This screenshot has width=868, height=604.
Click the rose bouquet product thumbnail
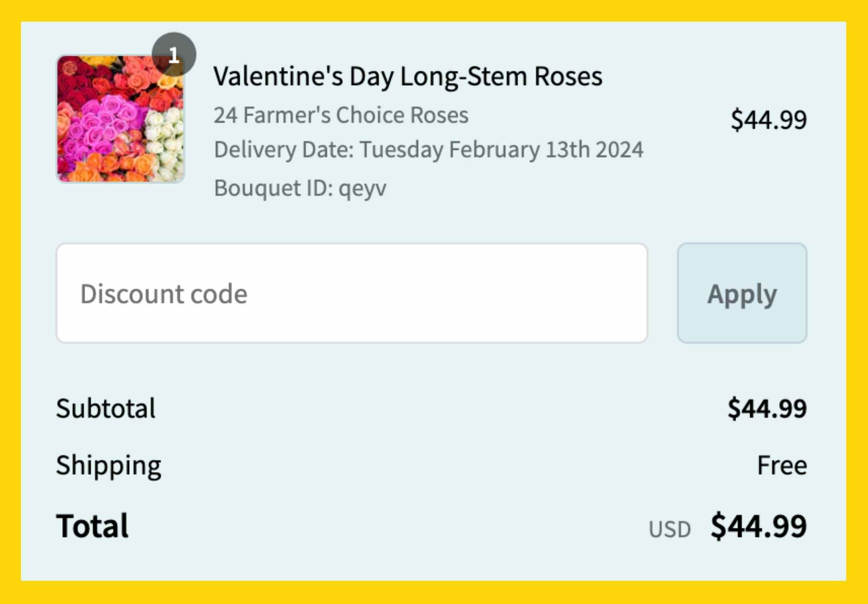pyautogui.click(x=121, y=119)
